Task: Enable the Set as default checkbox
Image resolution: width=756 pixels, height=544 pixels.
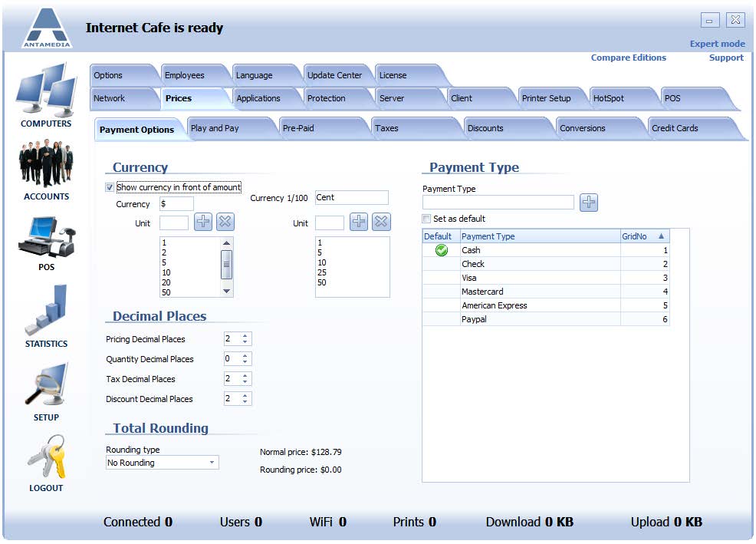Action: [x=426, y=219]
